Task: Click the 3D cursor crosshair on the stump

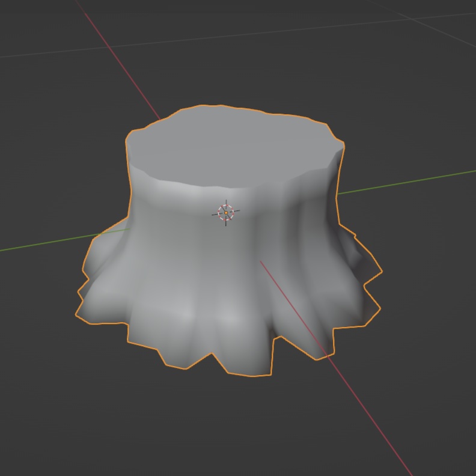Action: pos(226,213)
